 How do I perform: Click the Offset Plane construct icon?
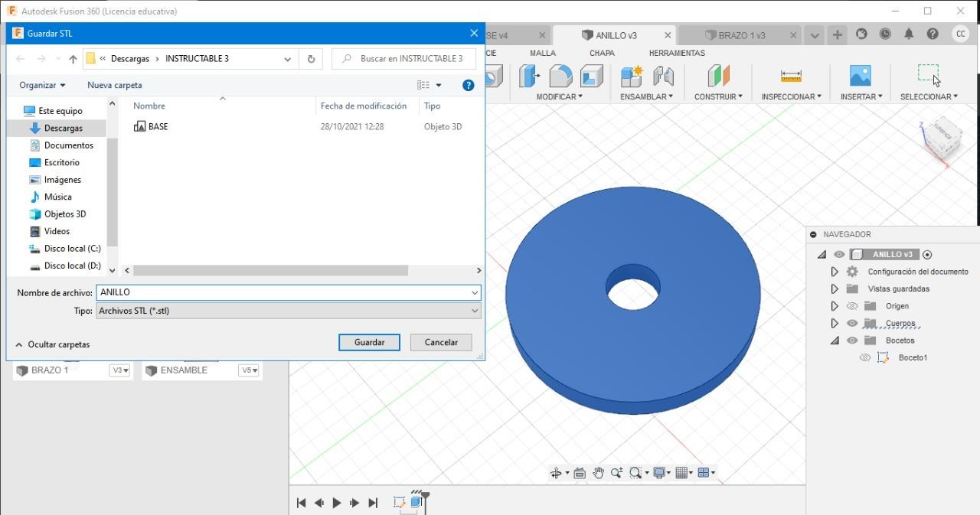(x=718, y=76)
